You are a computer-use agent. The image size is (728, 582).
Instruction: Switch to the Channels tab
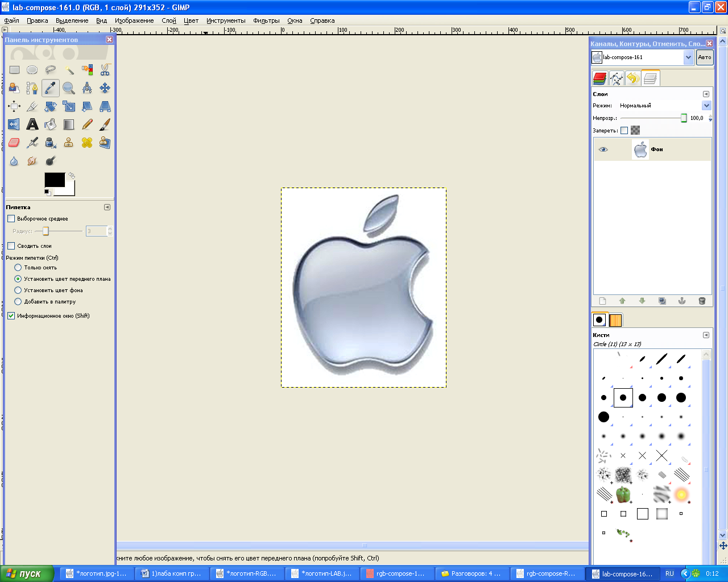[x=599, y=78]
